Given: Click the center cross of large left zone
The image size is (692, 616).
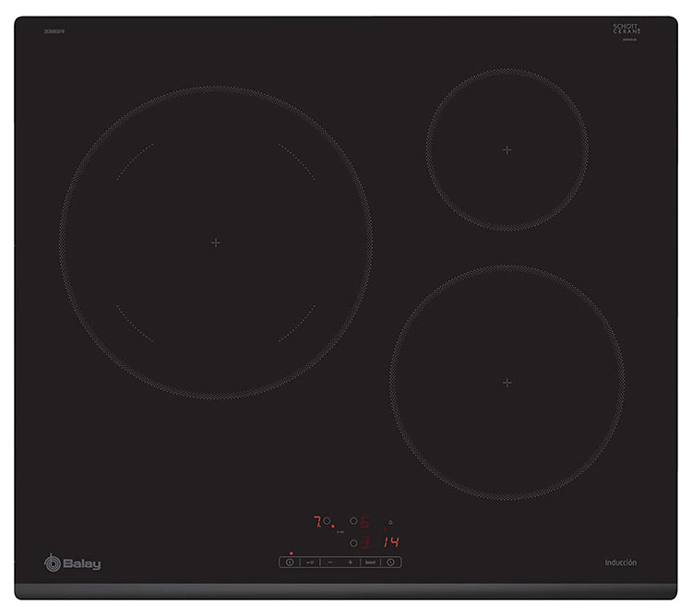Looking at the screenshot, I should (215, 243).
